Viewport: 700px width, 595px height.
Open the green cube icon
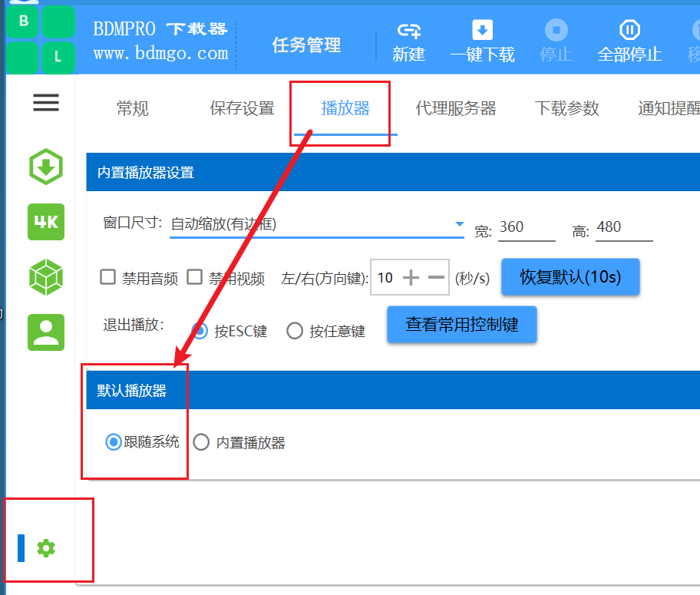point(46,277)
